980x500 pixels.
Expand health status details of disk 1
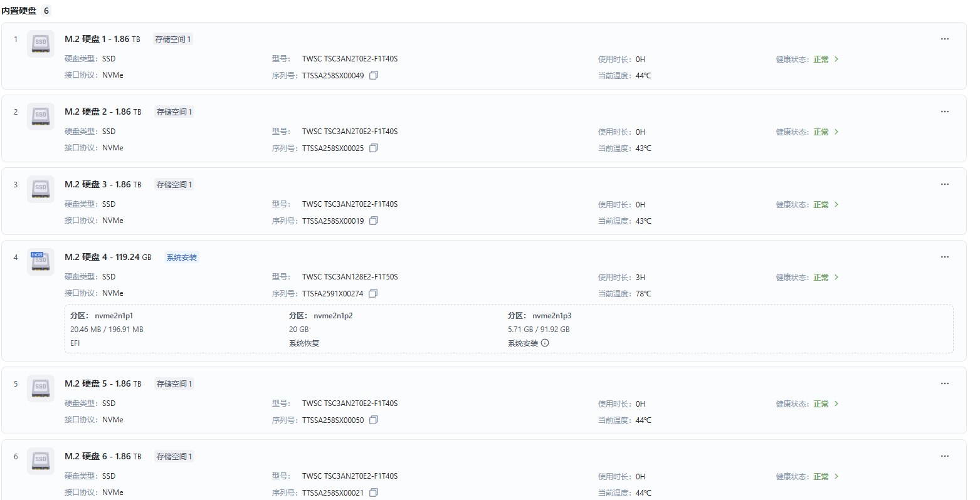836,60
